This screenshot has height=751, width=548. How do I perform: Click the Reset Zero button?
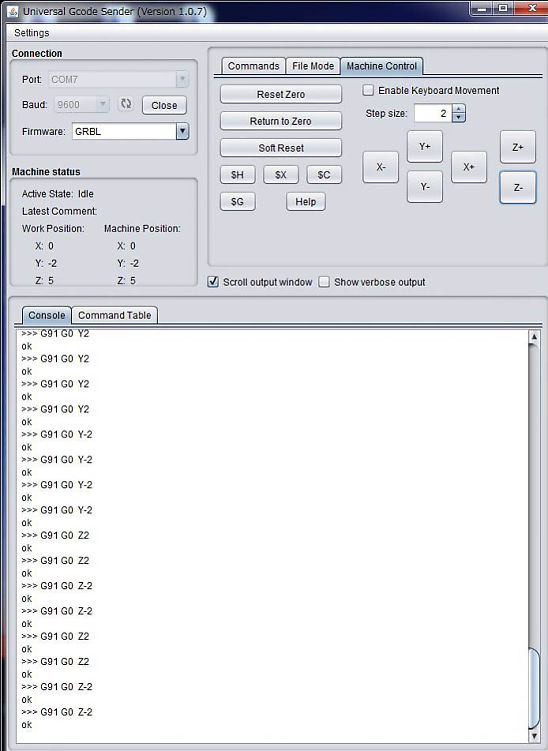[281, 94]
